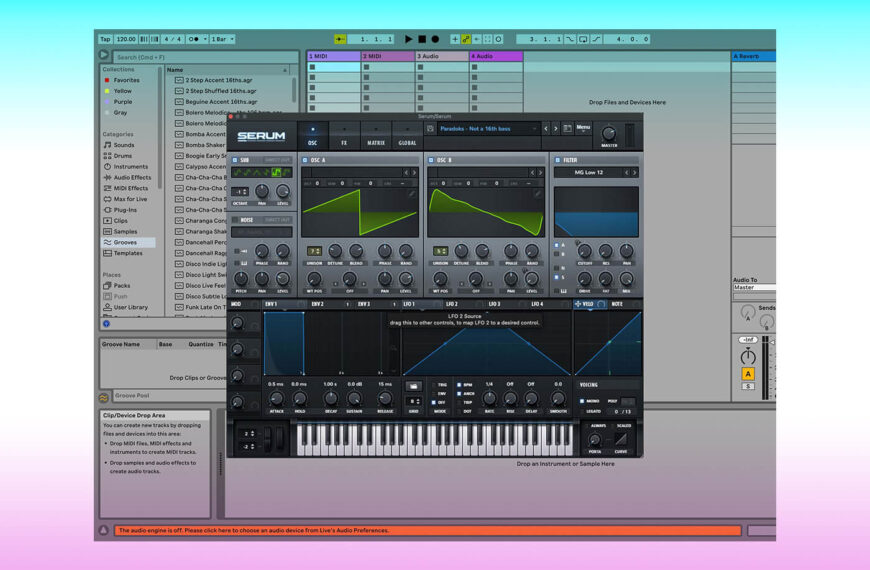Open the Instruments category

click(130, 167)
